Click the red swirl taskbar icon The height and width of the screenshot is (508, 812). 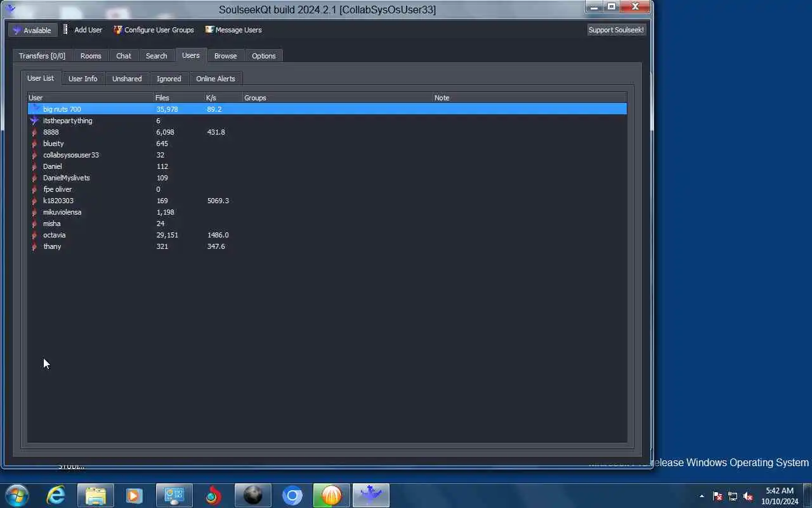(214, 495)
